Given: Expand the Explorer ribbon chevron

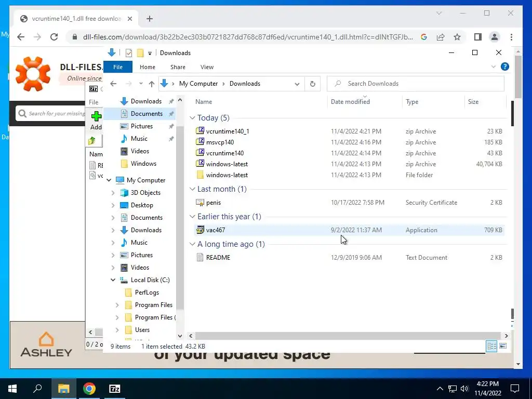Looking at the screenshot, I should click(x=494, y=66).
